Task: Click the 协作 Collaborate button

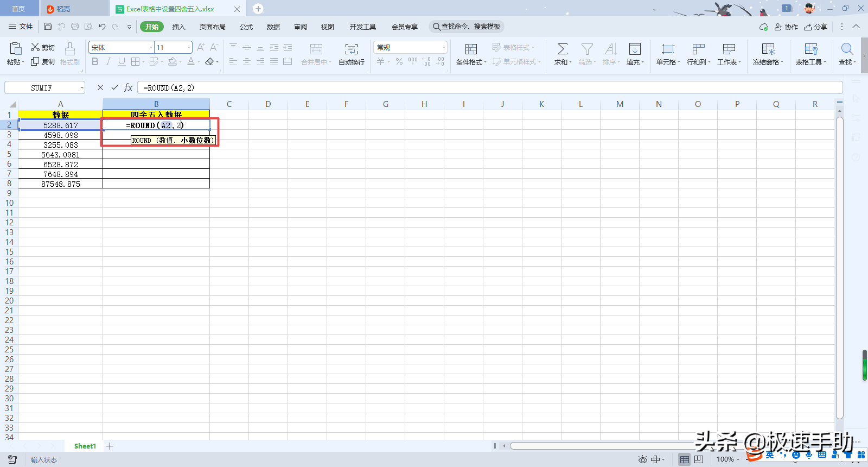Action: (786, 27)
